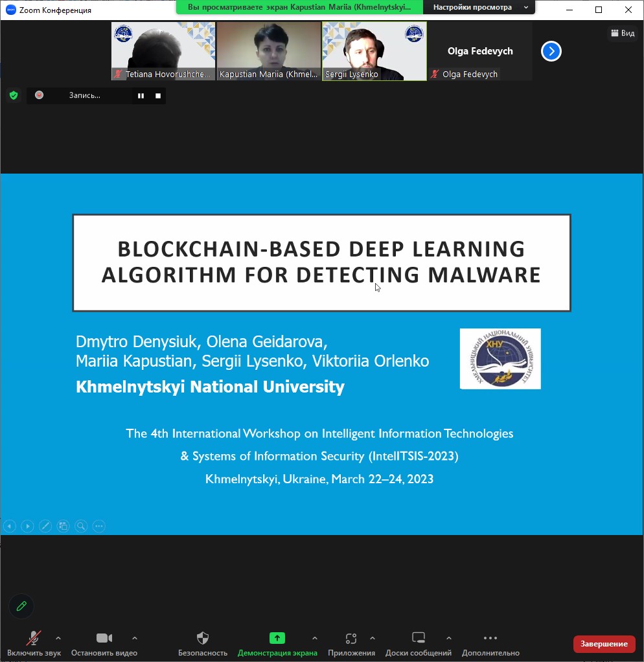Expand screen share options arrow

[315, 638]
